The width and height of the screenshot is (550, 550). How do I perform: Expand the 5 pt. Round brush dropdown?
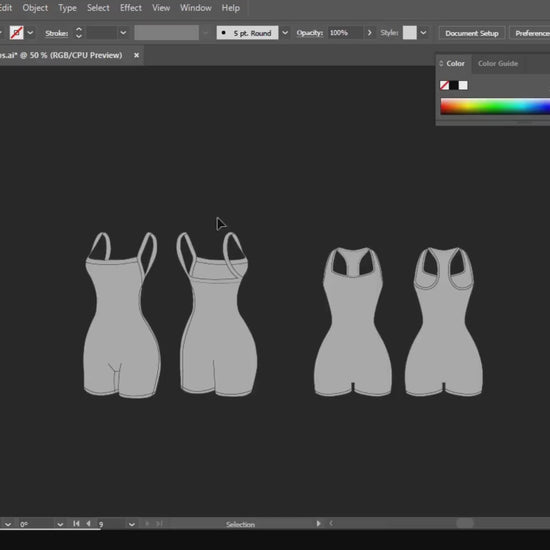pyautogui.click(x=285, y=33)
